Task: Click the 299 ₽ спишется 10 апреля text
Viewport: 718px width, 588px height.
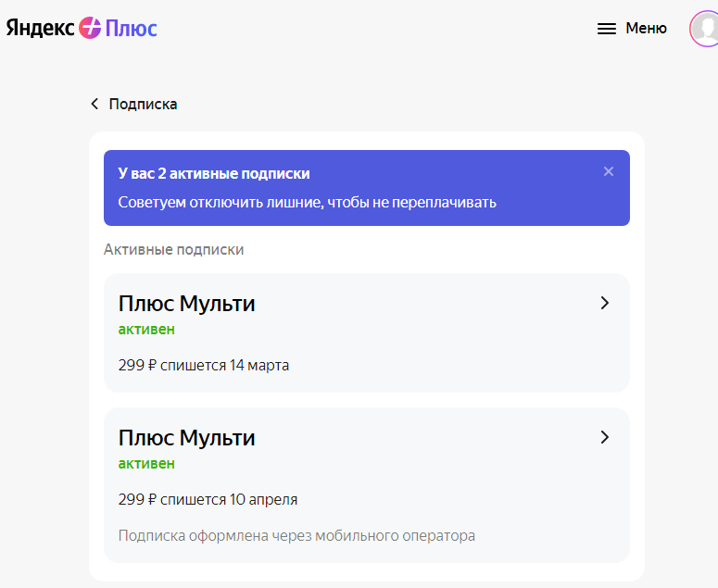Action: pyautogui.click(x=208, y=499)
